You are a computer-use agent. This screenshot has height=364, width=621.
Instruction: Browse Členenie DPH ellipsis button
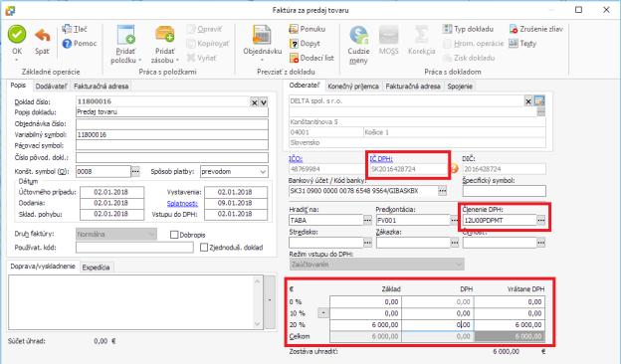[541, 220]
